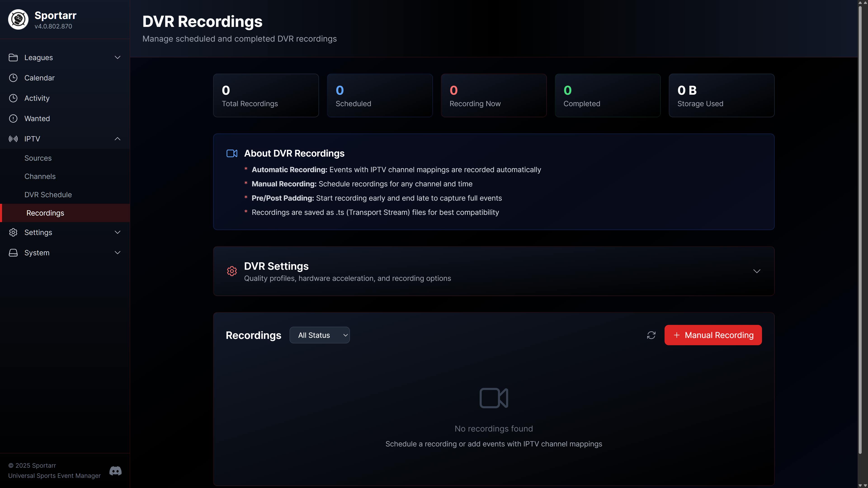Expand the Settings menu chevron
Image resolution: width=868 pixels, height=488 pixels.
point(117,232)
